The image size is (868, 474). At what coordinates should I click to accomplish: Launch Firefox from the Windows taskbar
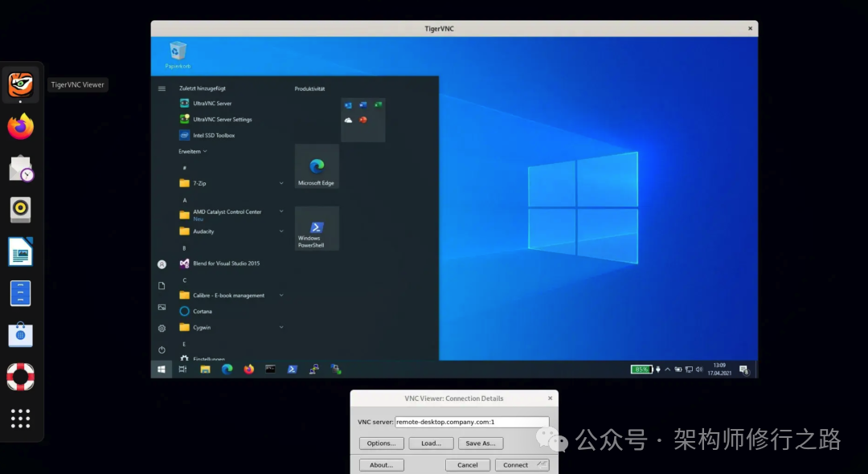coord(248,369)
